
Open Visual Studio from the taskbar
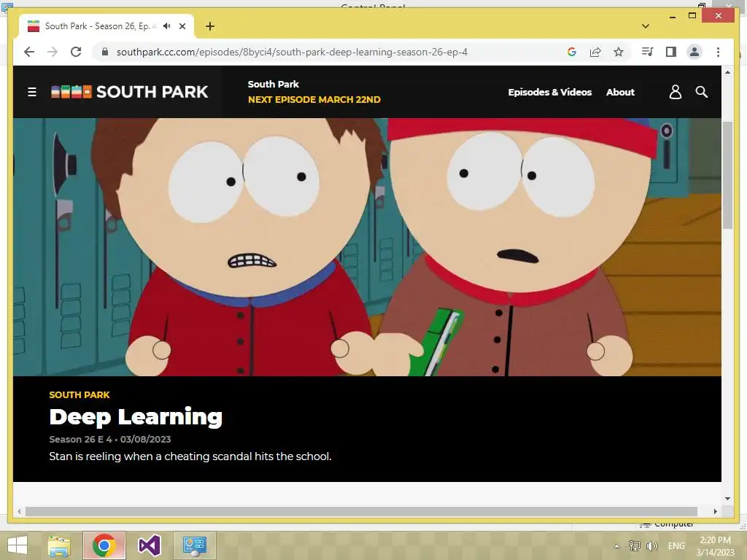pyautogui.click(x=150, y=545)
